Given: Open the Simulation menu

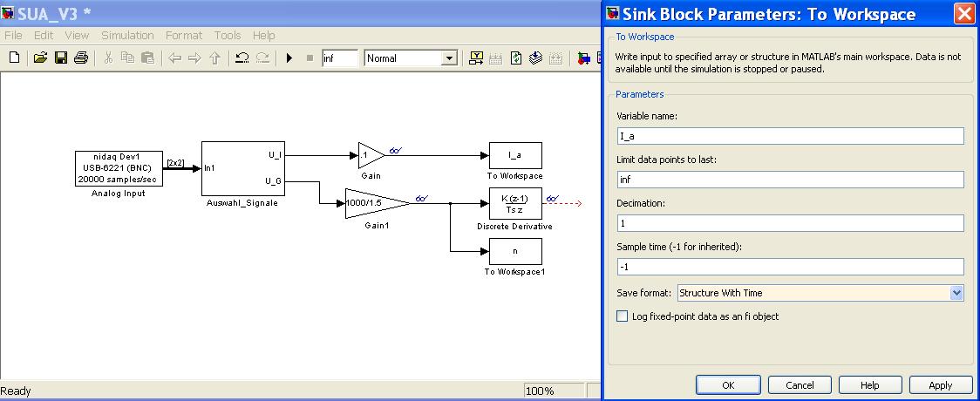Looking at the screenshot, I should [127, 36].
